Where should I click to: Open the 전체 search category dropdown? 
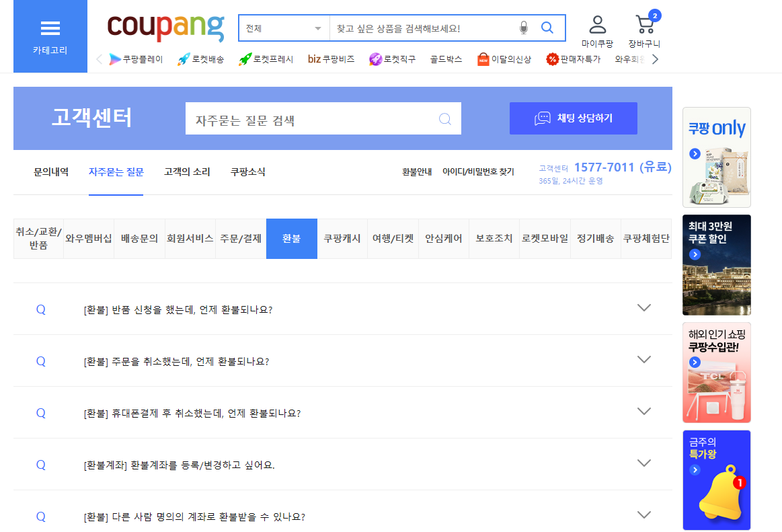click(284, 28)
